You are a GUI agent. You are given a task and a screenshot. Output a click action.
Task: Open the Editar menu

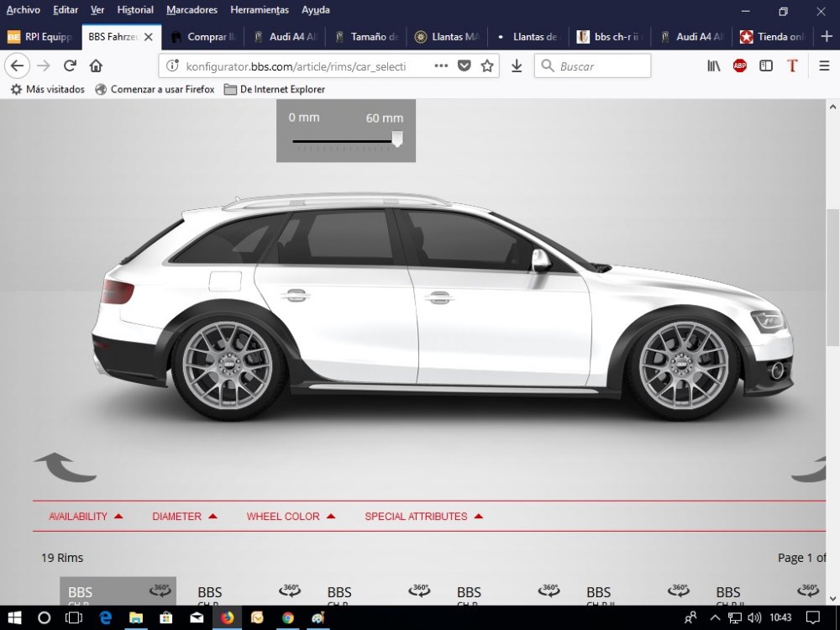(66, 9)
